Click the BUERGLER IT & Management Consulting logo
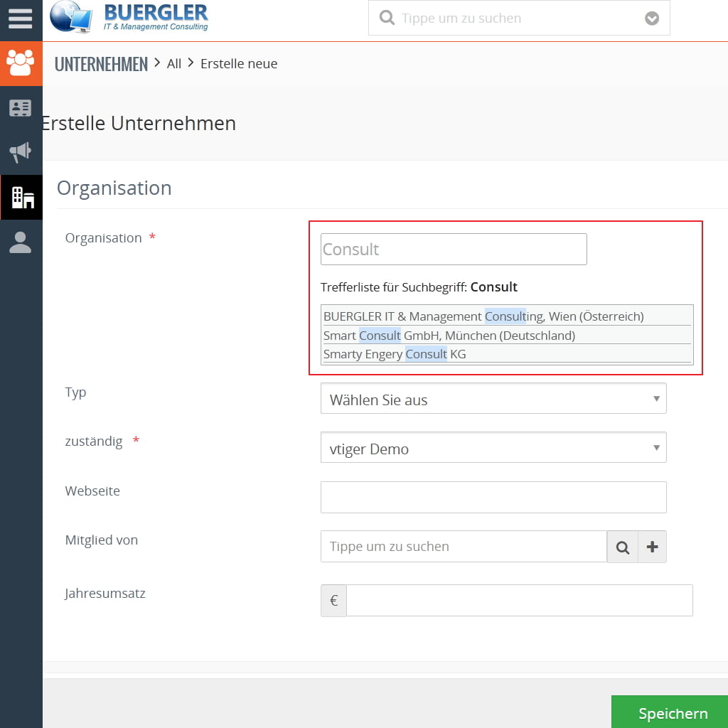Screen dimensions: 728x728 128,18
